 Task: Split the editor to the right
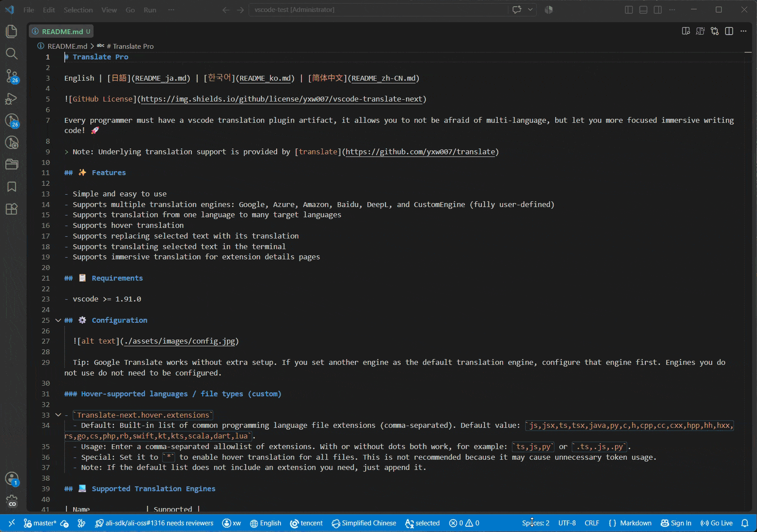(729, 31)
